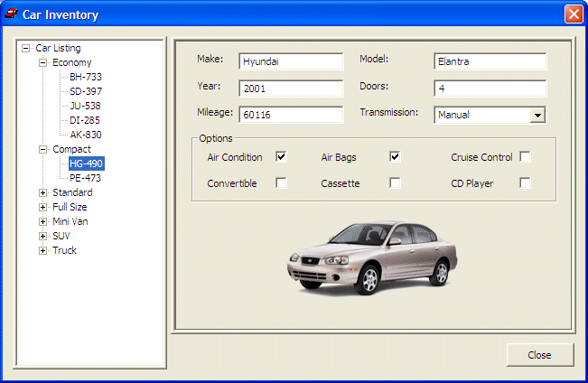Viewport: 588px width, 383px height.
Task: Select the highlighted HG-490 entry
Action: pos(86,163)
